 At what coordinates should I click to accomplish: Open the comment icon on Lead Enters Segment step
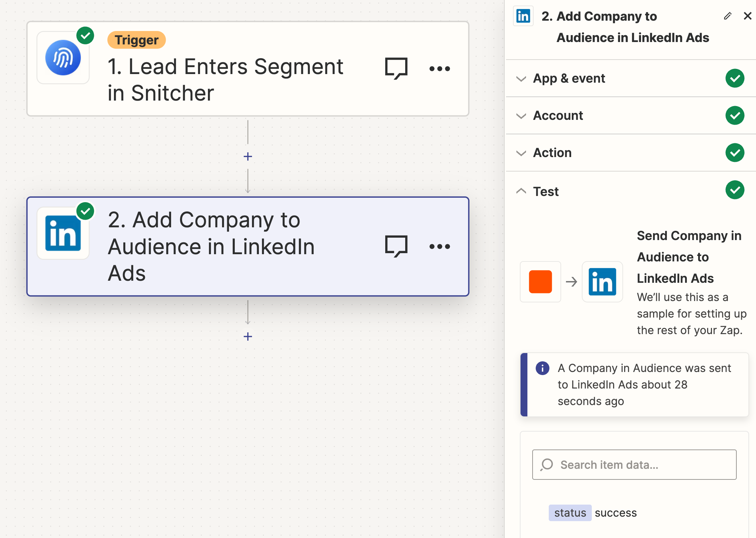[396, 69]
